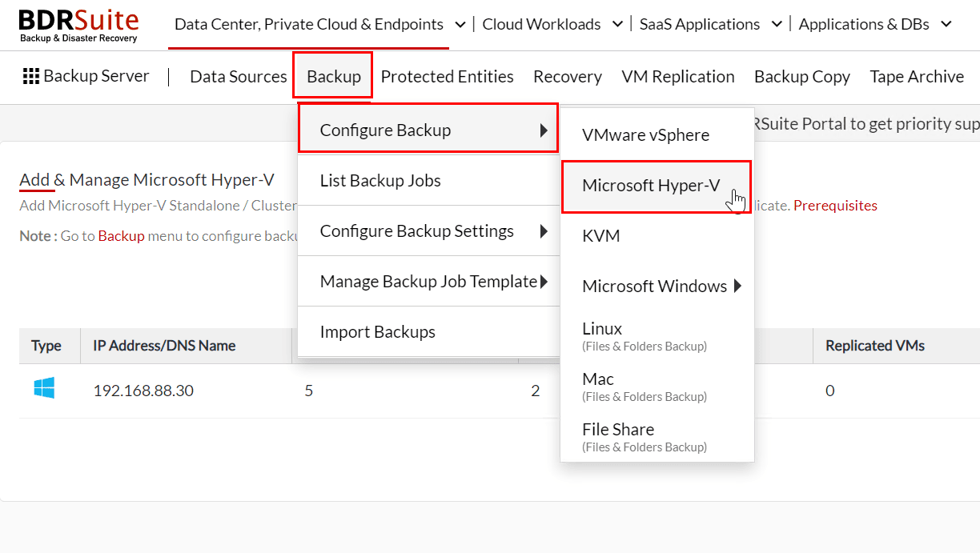Screen dimensions: 980x553
Task: Click the Add & Manage Microsoft Hyper-V heading
Action: pyautogui.click(x=147, y=179)
